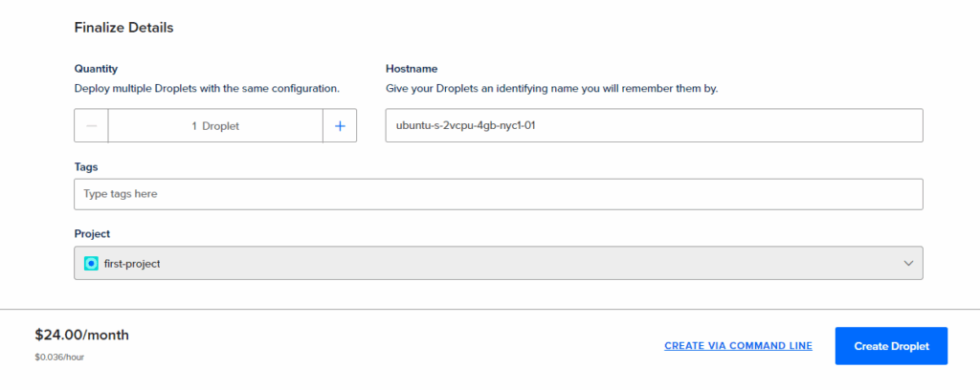The width and height of the screenshot is (980, 390).
Task: Click the 'Type tags here' input
Action: 498,194
